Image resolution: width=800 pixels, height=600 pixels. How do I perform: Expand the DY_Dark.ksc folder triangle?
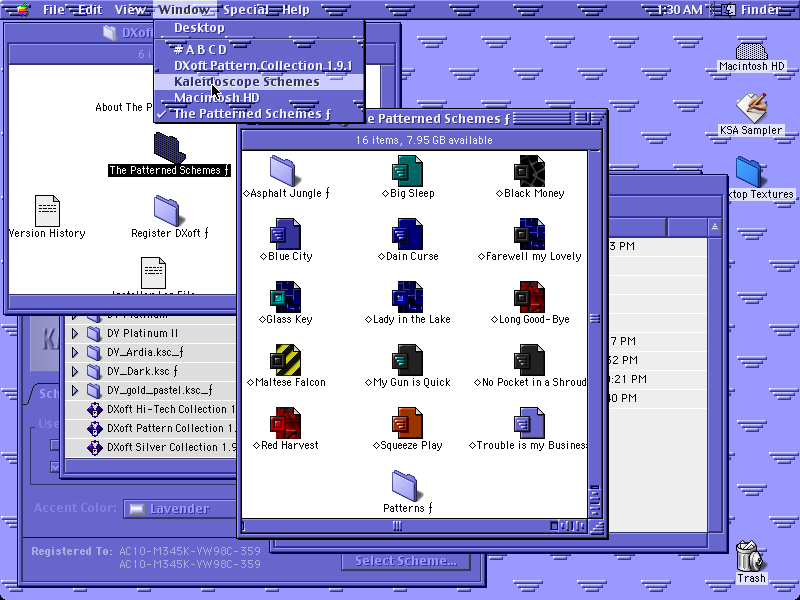[x=74, y=371]
